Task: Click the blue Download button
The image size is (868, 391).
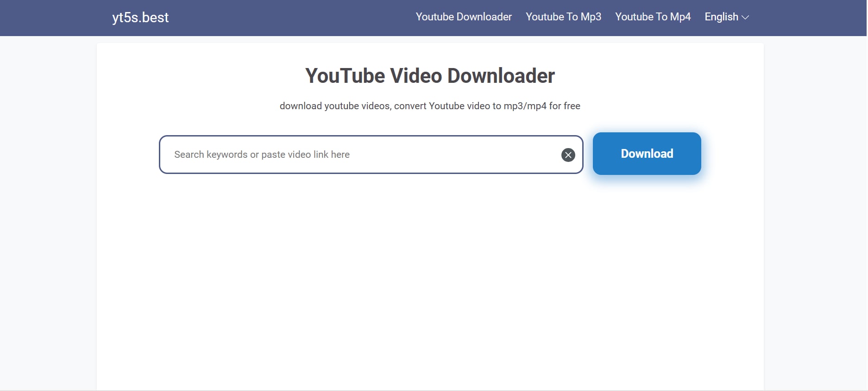Action: pos(647,154)
